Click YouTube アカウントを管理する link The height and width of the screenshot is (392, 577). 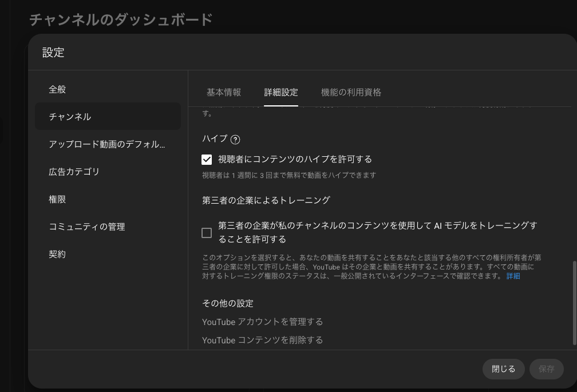[262, 322]
